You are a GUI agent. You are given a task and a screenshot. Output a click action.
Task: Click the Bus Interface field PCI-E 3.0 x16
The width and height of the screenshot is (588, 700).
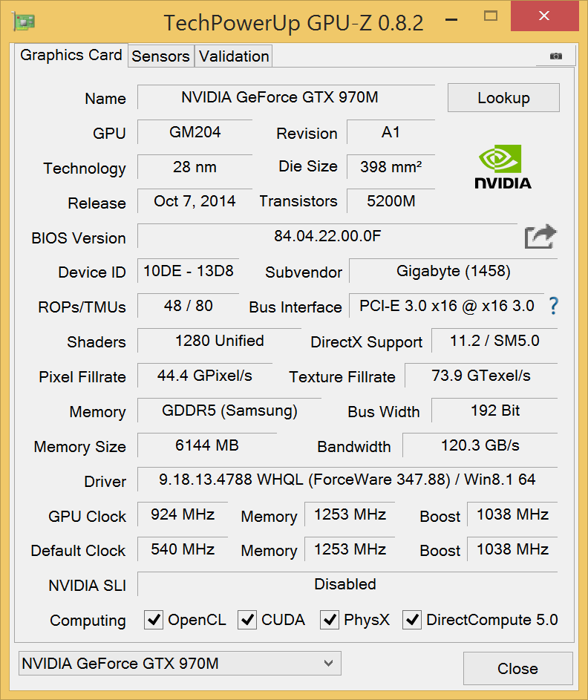[446, 306]
